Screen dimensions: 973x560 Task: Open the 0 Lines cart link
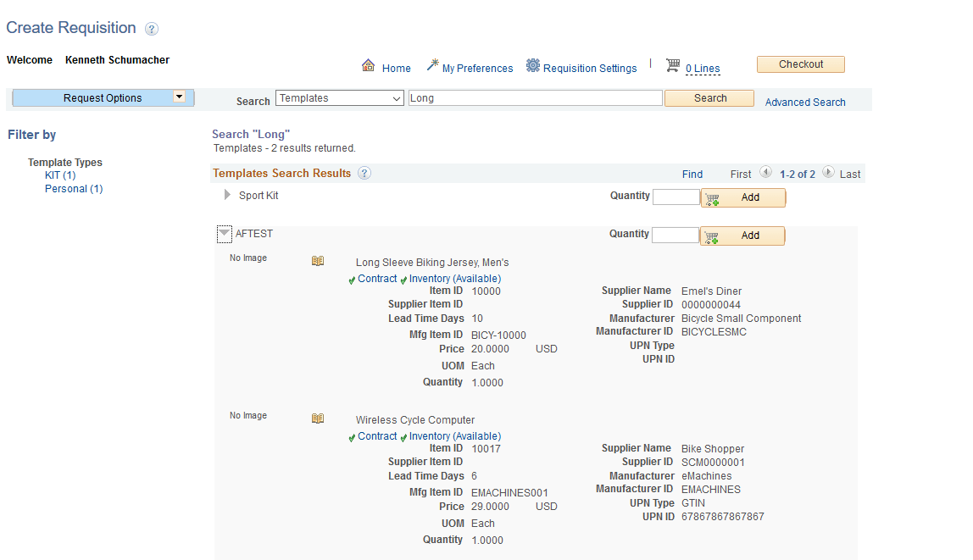click(703, 69)
